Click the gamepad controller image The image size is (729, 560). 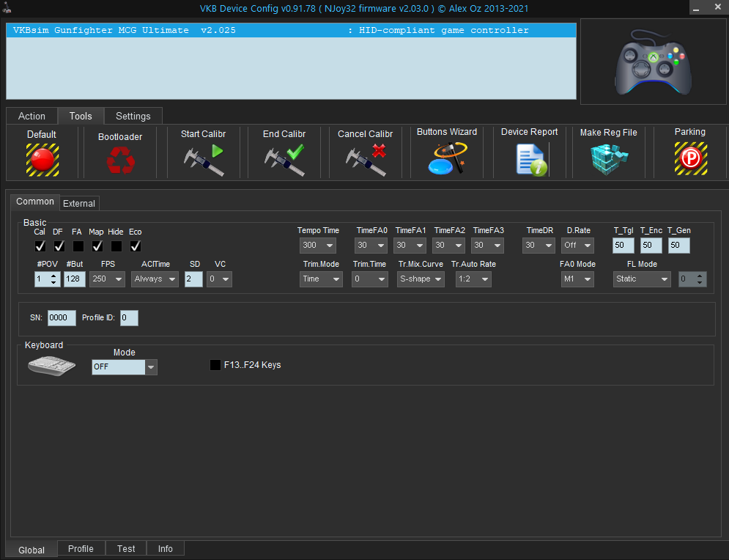click(653, 62)
